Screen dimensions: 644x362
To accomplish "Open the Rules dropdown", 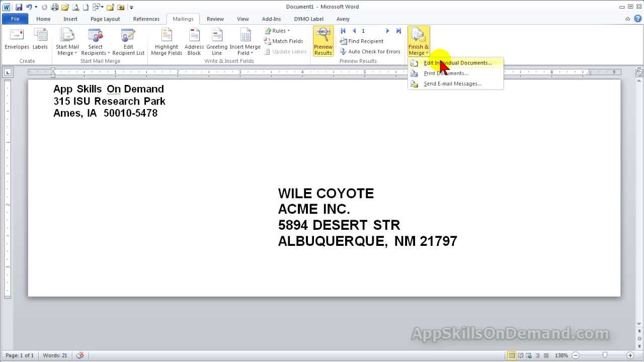I will pyautogui.click(x=276, y=30).
